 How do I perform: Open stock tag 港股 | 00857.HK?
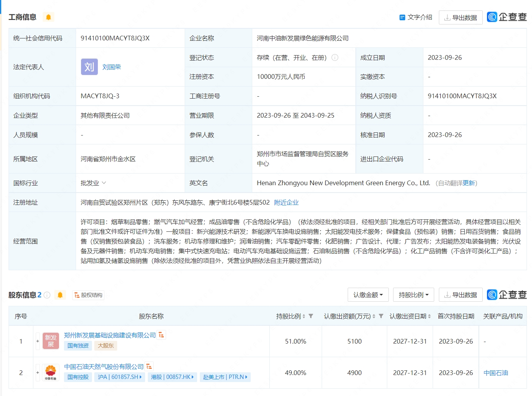tap(172, 377)
